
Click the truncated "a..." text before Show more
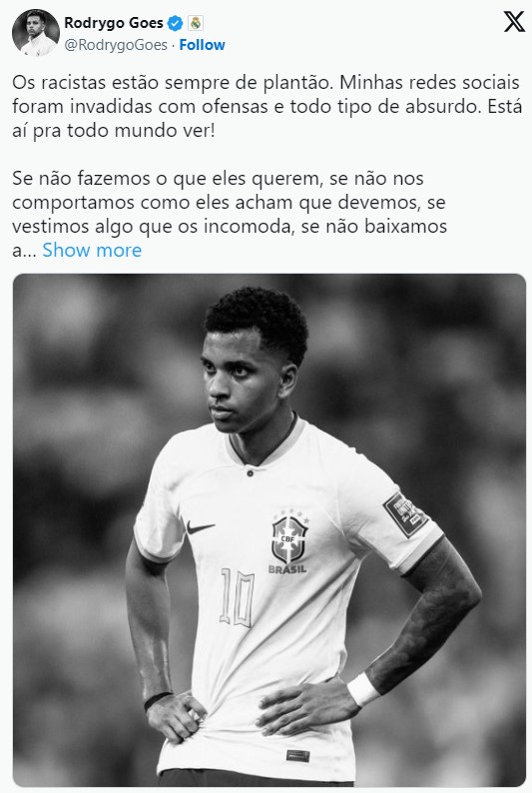(x=24, y=251)
